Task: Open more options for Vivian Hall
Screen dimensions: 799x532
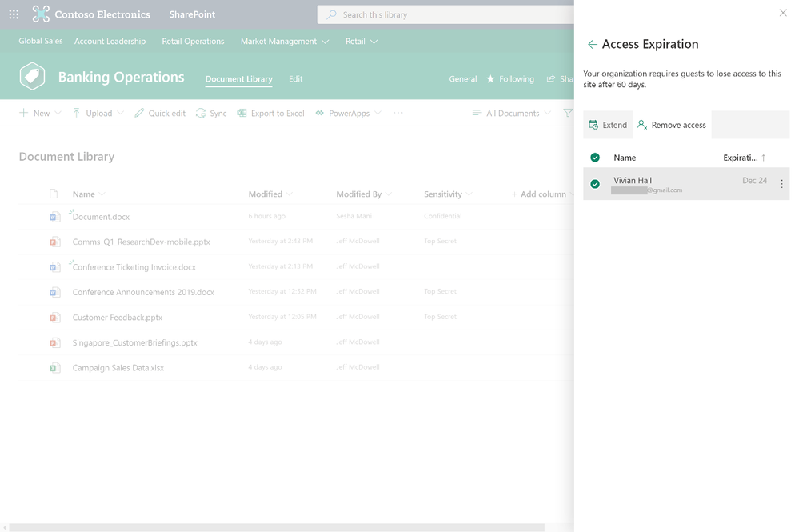Action: coord(781,184)
